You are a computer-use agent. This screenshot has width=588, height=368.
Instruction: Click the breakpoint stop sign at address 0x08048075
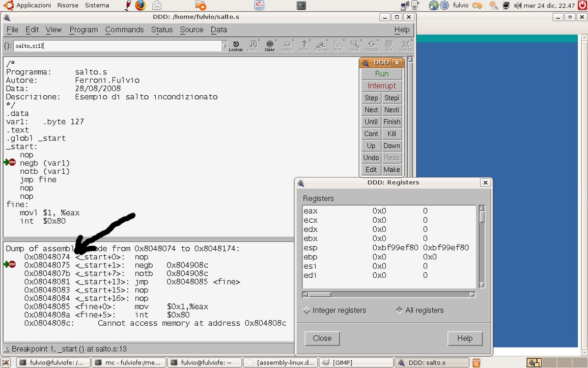pyautogui.click(x=12, y=265)
